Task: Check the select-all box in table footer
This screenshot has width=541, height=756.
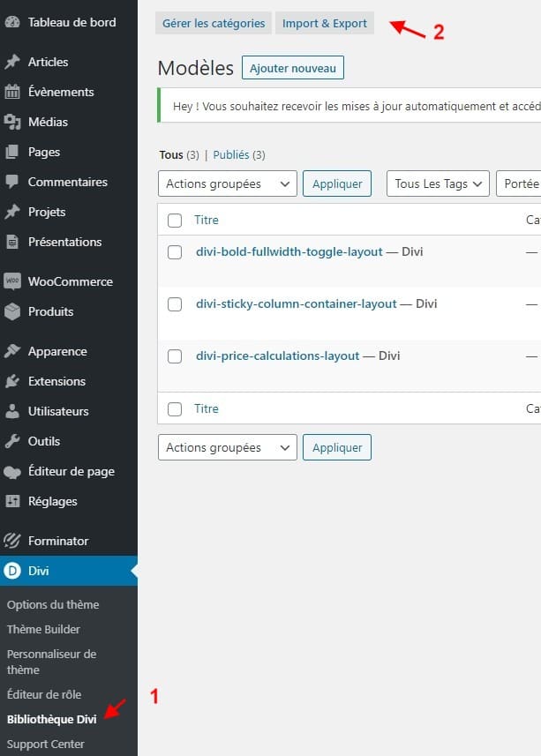Action: (175, 408)
